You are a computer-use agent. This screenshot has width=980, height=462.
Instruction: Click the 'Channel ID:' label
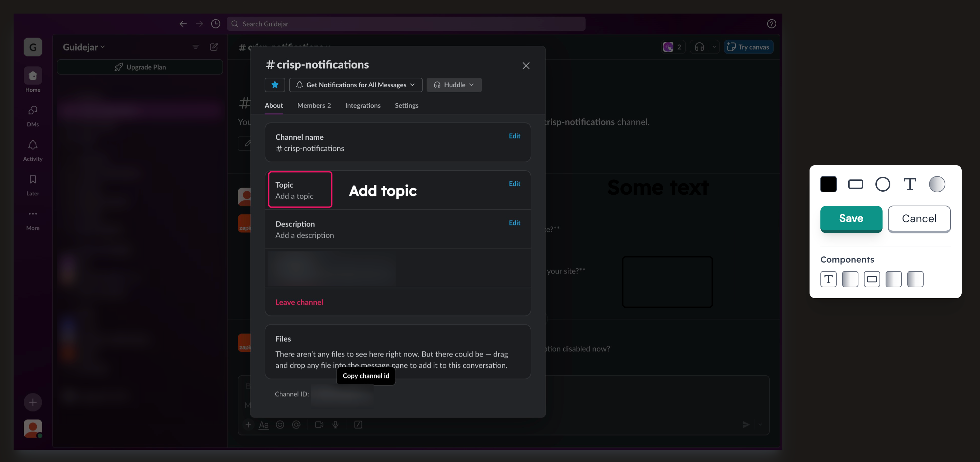coord(292,394)
